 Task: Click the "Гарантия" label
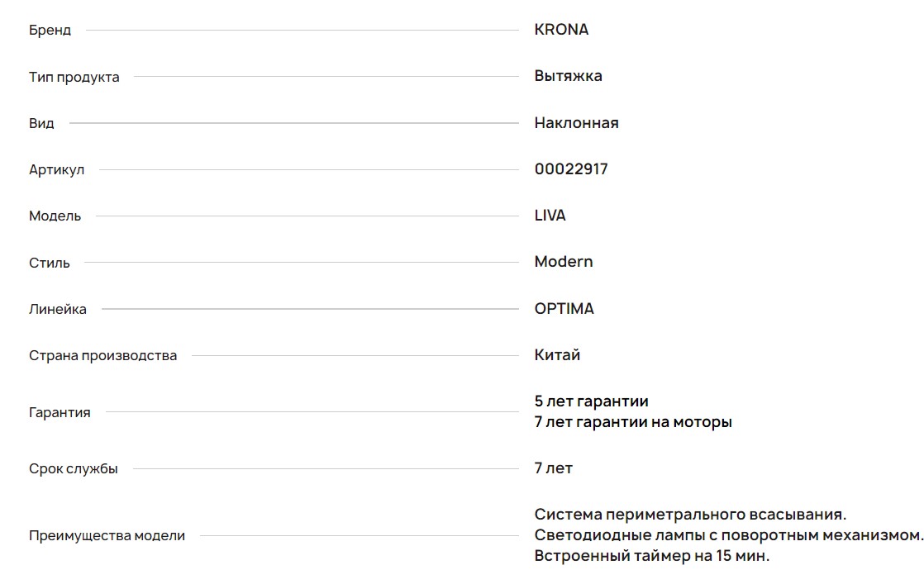[60, 412]
